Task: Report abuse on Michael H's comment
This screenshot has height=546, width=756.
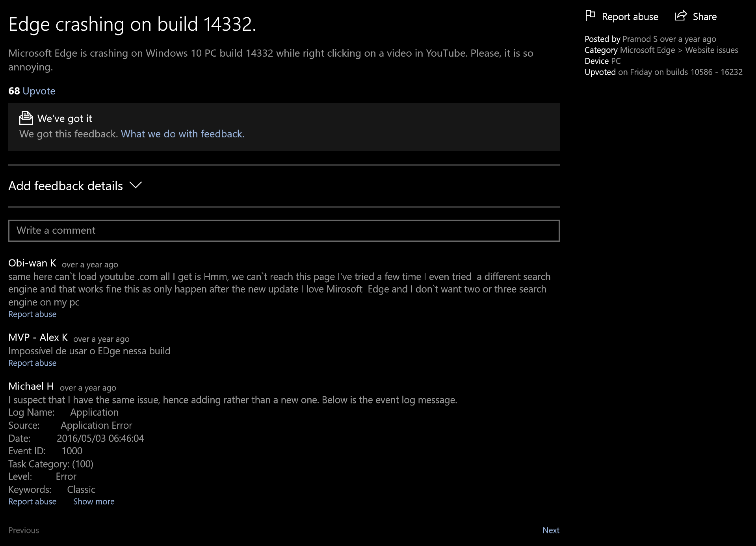Action: tap(32, 502)
